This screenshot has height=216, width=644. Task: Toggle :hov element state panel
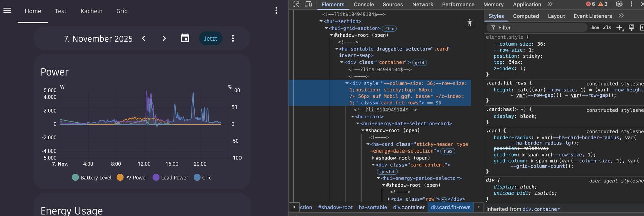pos(594,28)
